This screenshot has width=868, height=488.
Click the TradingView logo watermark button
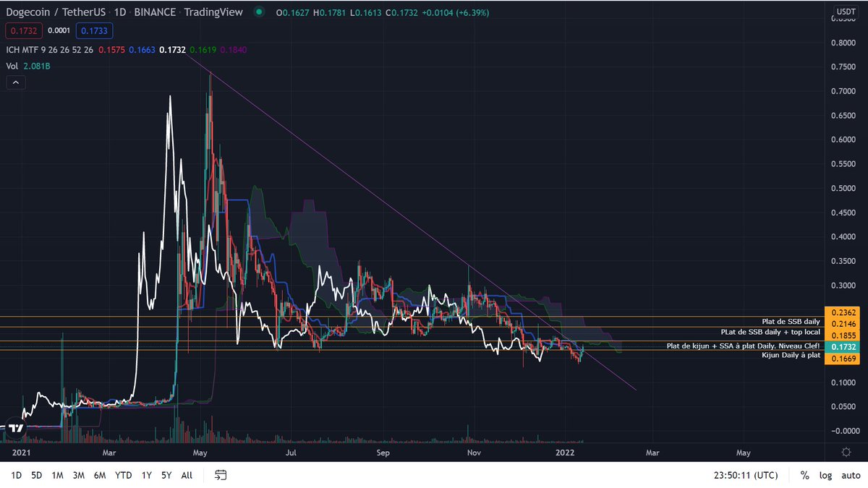16,429
